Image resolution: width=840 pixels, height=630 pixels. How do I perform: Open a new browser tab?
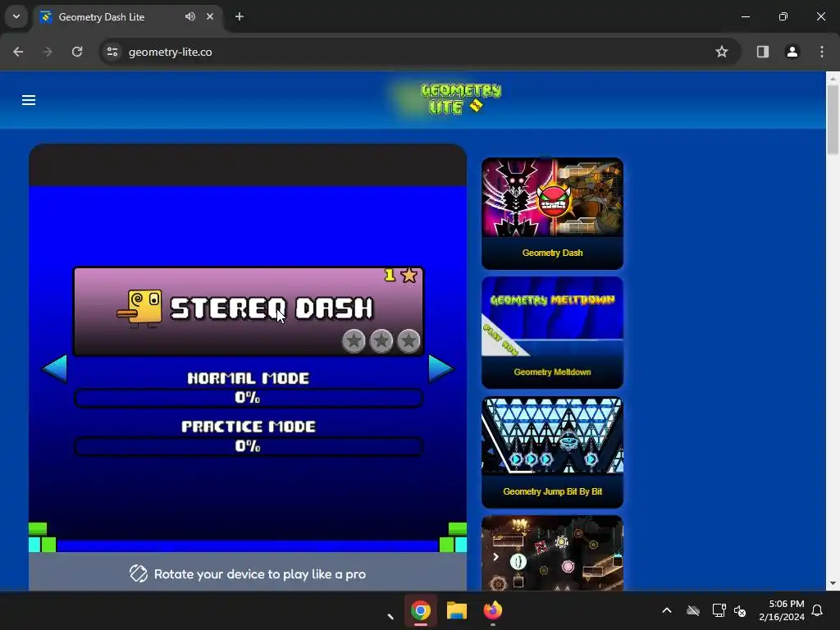(x=240, y=16)
